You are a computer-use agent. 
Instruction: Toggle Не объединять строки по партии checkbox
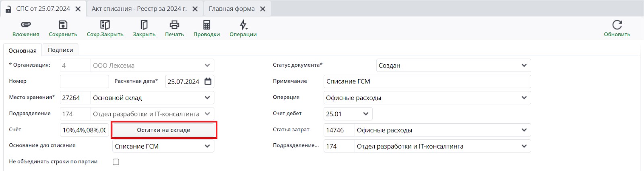[116, 162]
